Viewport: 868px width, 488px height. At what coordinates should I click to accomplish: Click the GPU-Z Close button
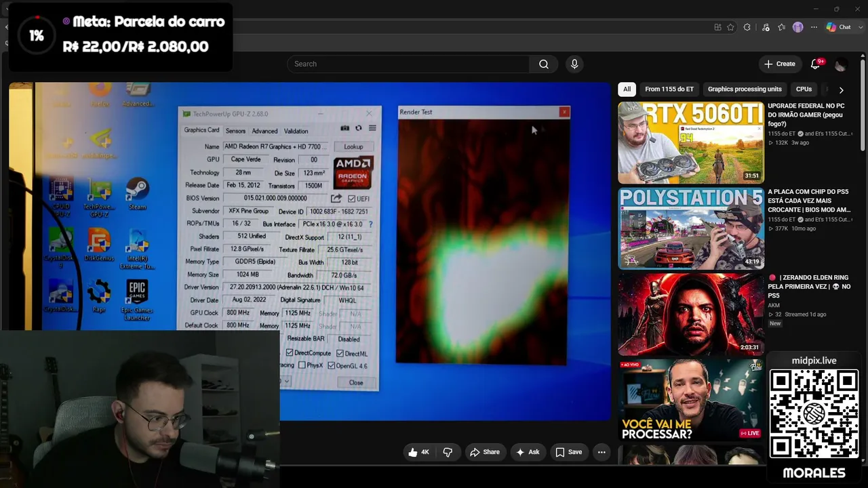click(x=356, y=382)
